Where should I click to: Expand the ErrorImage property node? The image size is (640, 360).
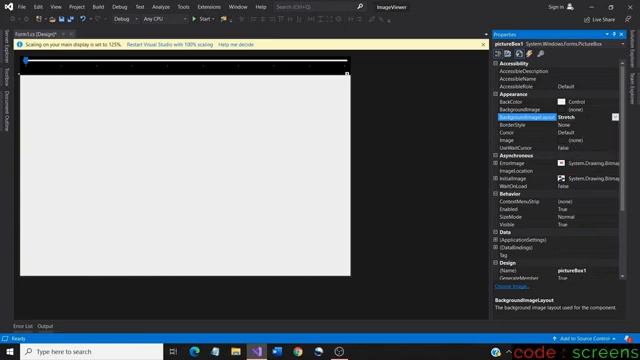[x=496, y=163]
